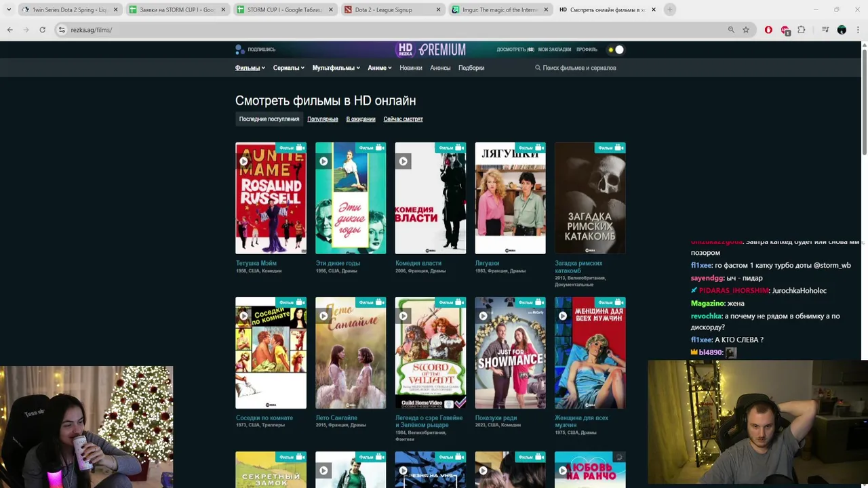Image resolution: width=868 pixels, height=488 pixels.
Task: Open the Тетушка Мэйм title link
Action: [x=256, y=263]
